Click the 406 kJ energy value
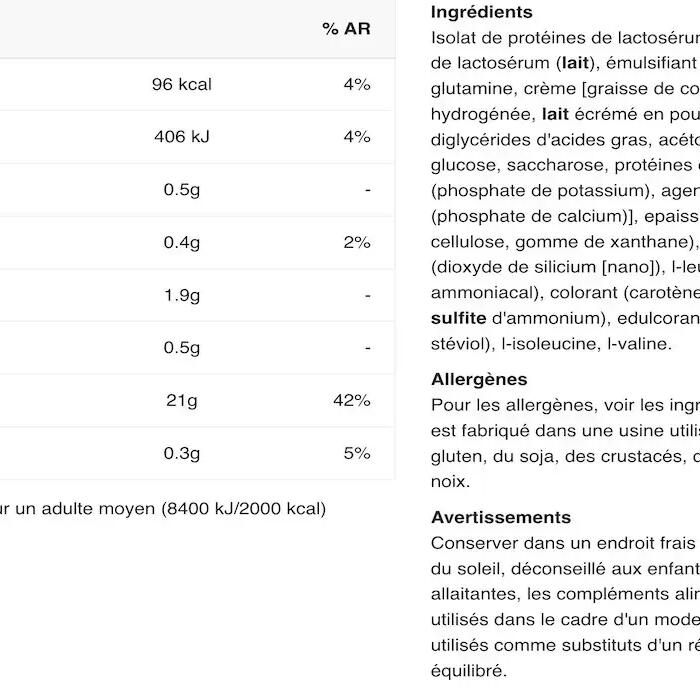The height and width of the screenshot is (700, 700). [x=181, y=136]
